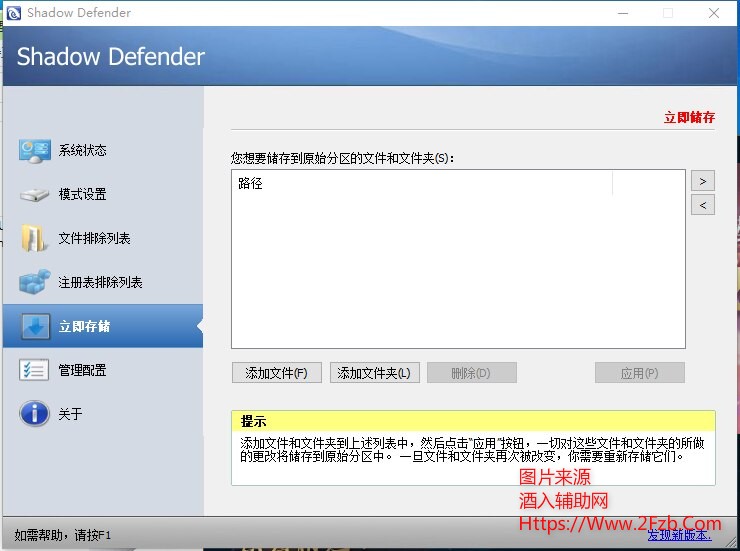Select 立即存储 in the sidebar

pos(103,326)
